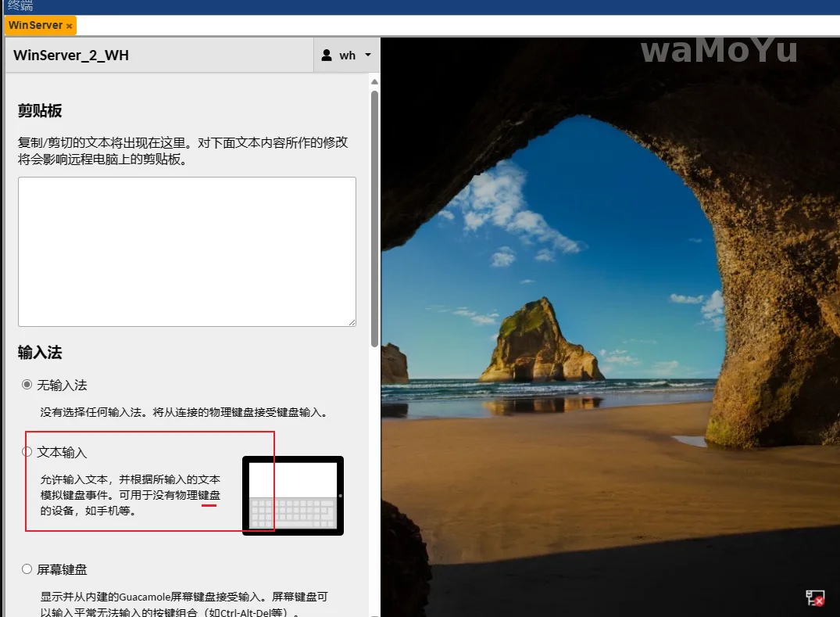Click the network disconnected icon on remote desktop
Image resolution: width=840 pixels, height=617 pixels.
click(x=815, y=598)
